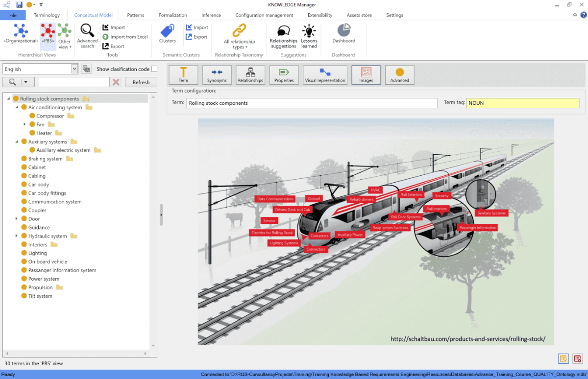Open the quick access toolbar dropdown
This screenshot has height=379, width=588.
point(41,4)
